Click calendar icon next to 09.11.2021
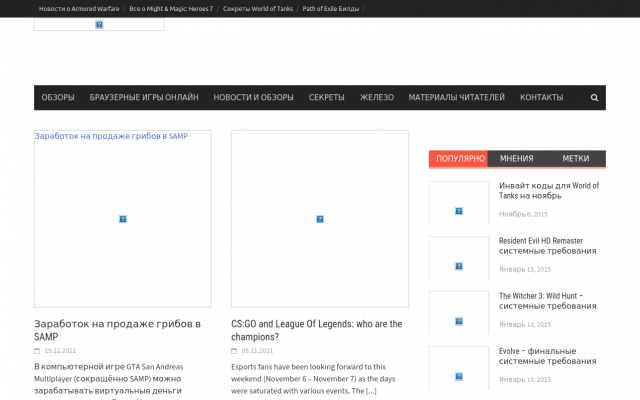Screen dimensions: 640x400 (234, 351)
